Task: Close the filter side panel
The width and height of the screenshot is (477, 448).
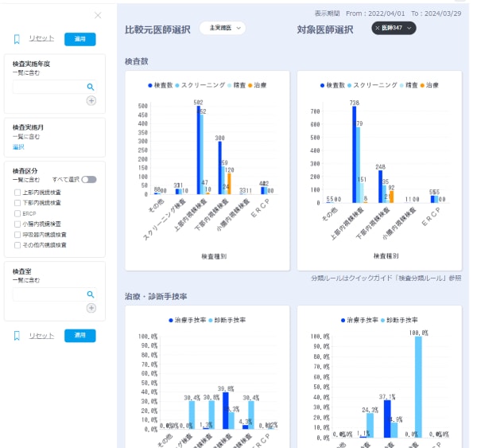Action: pyautogui.click(x=98, y=15)
